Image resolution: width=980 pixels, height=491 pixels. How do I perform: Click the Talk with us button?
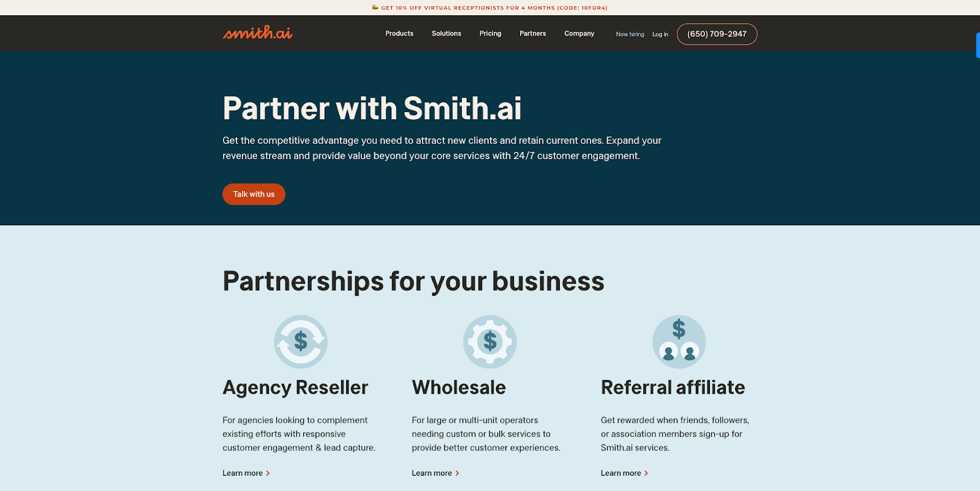pos(254,194)
